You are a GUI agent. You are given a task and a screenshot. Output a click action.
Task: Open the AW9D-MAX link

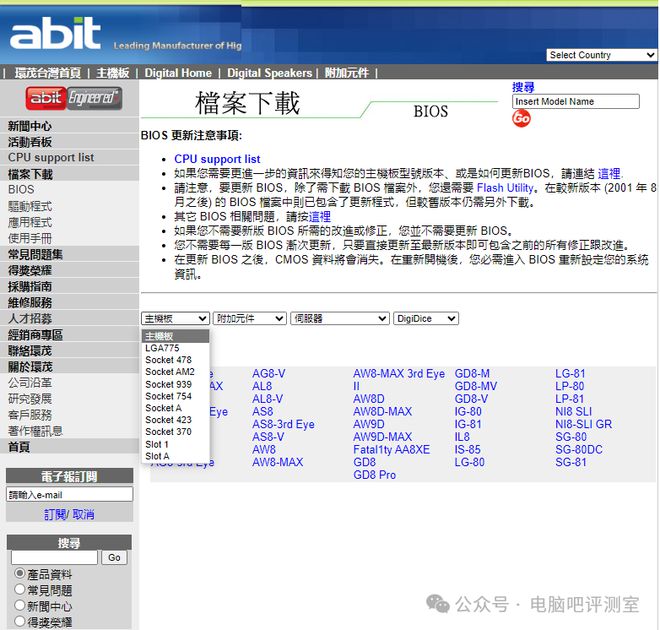pos(382,436)
